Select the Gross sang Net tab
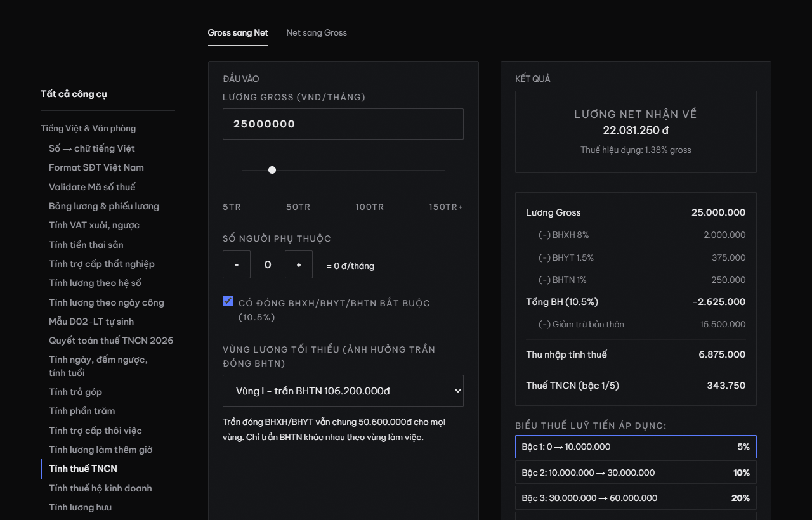The image size is (812, 520). 238,32
